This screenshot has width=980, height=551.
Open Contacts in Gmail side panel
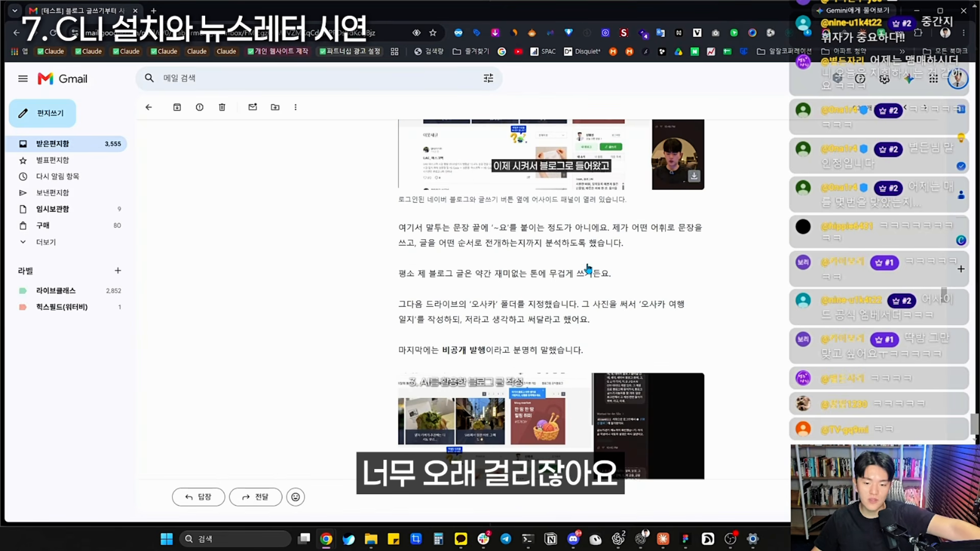click(961, 195)
